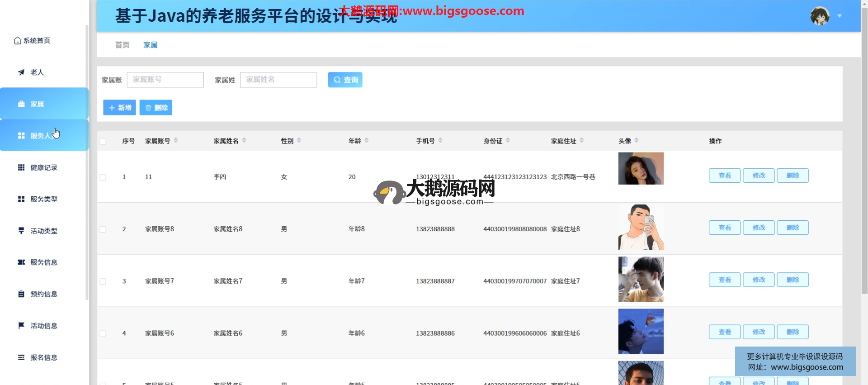Open 服务信息 in the sidebar menu
Screen dimensions: 868x385
pyautogui.click(x=43, y=262)
